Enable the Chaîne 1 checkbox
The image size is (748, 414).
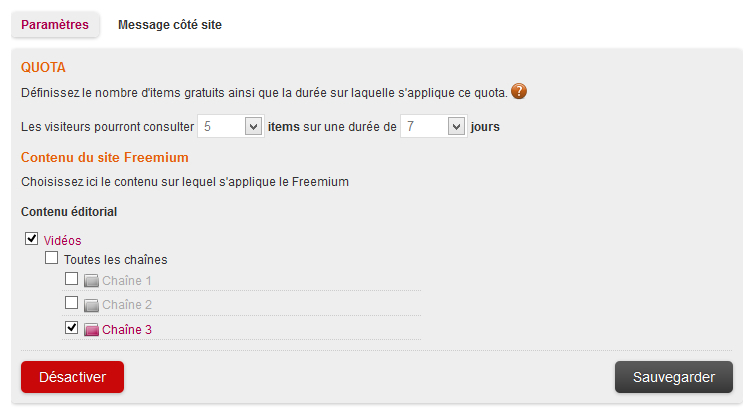71,279
